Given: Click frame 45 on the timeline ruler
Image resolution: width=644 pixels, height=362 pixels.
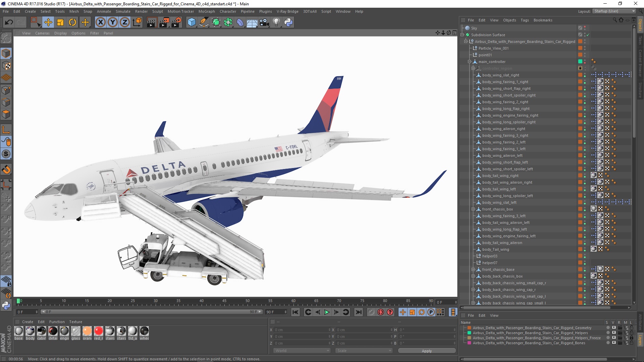Looking at the screenshot, I should (x=224, y=301).
